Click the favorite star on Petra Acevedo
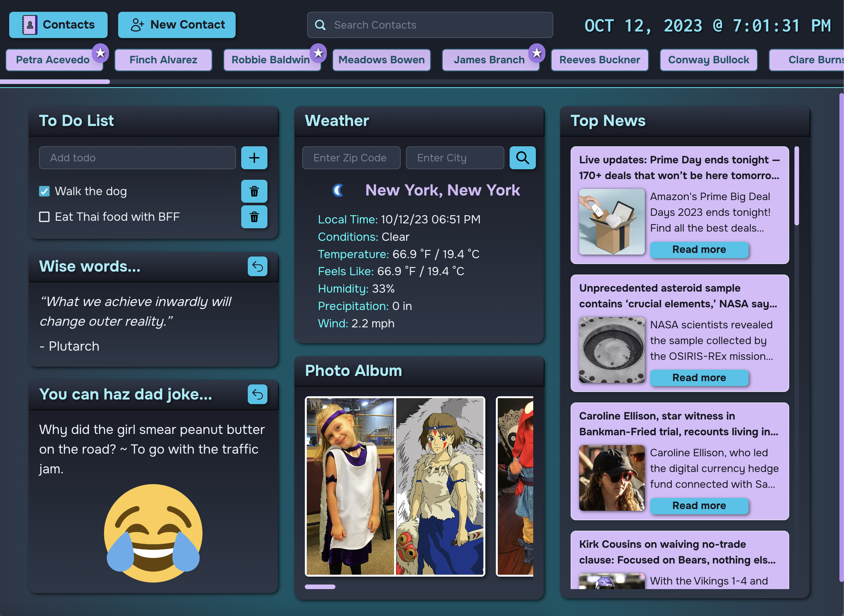This screenshot has width=844, height=616. pos(100,53)
